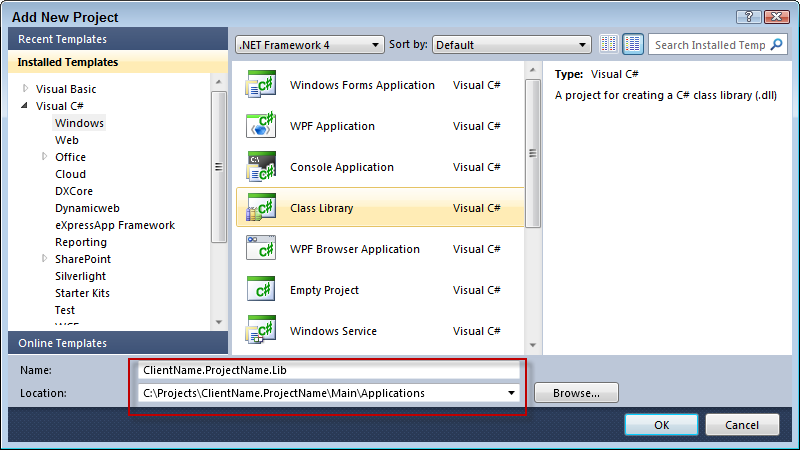
Task: Click the Class Library template icon
Action: click(261, 208)
